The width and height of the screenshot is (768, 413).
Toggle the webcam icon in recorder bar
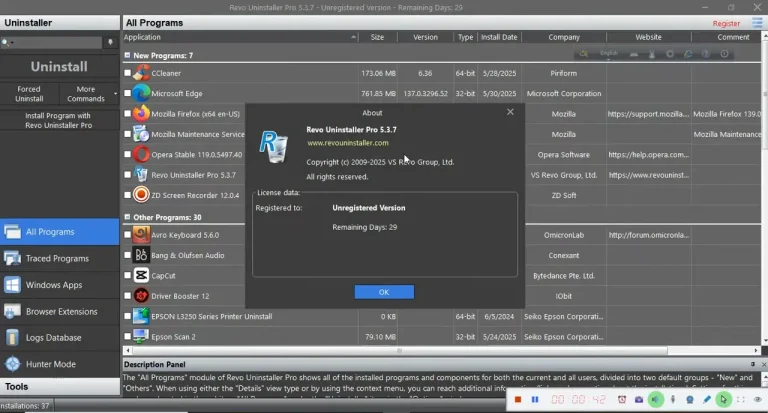[x=690, y=400]
